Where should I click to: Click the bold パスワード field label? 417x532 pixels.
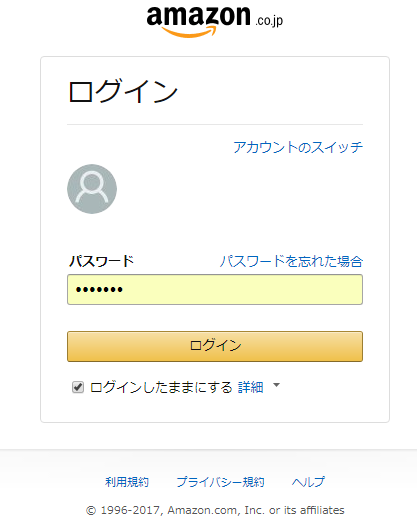(101, 261)
